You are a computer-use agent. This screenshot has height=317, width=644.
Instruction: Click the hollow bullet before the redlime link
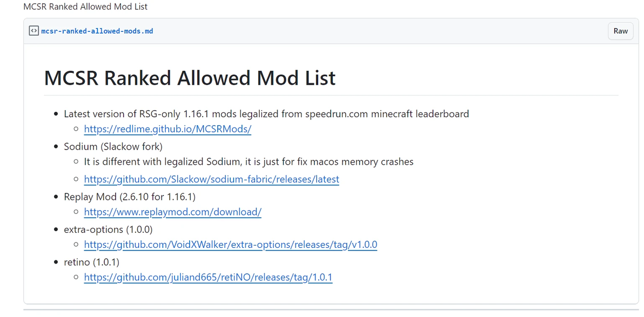click(76, 130)
